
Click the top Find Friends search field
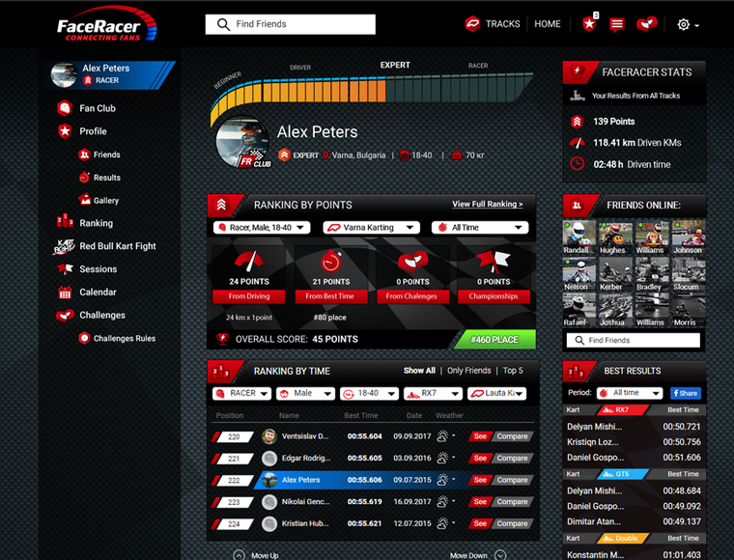coord(291,24)
